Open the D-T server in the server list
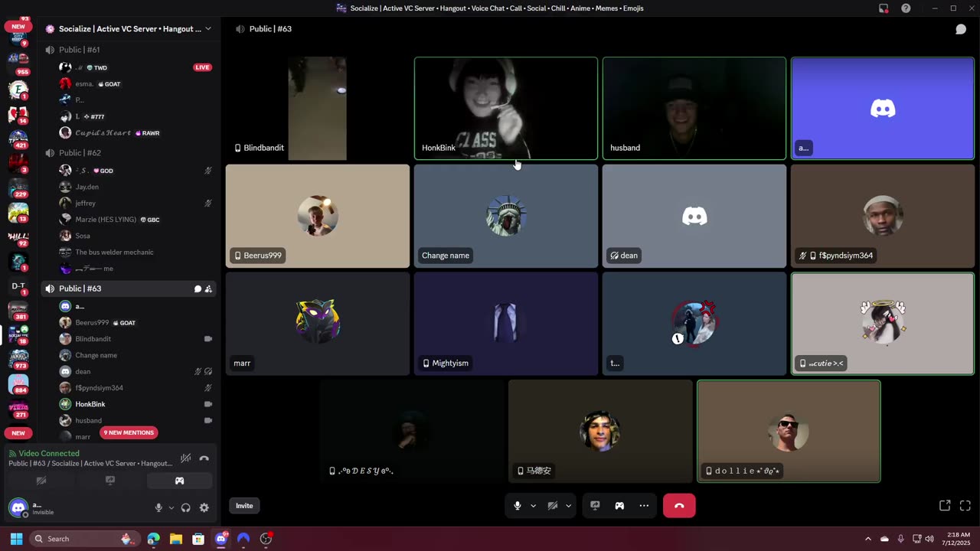Viewport: 980px width, 551px height. tap(18, 286)
